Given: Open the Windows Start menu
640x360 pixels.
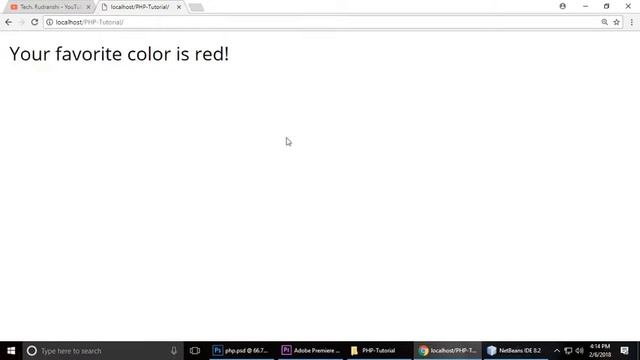Looking at the screenshot, I should pos(11,351).
